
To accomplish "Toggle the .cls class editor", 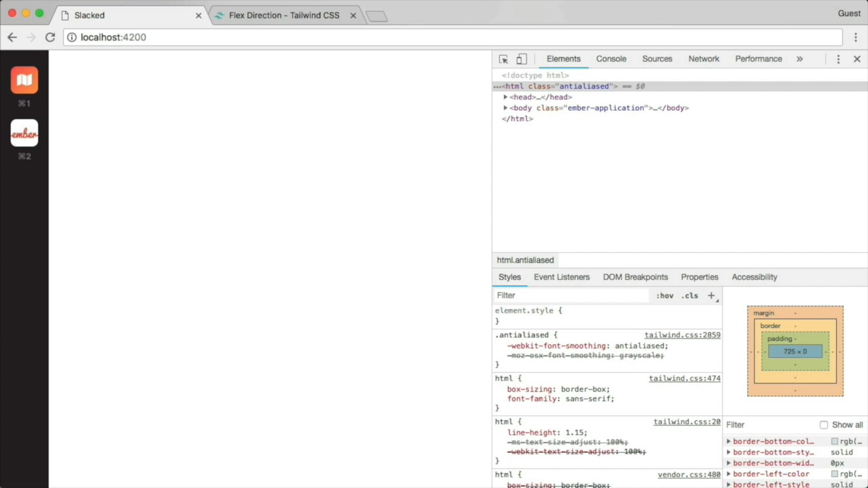I will pos(689,295).
